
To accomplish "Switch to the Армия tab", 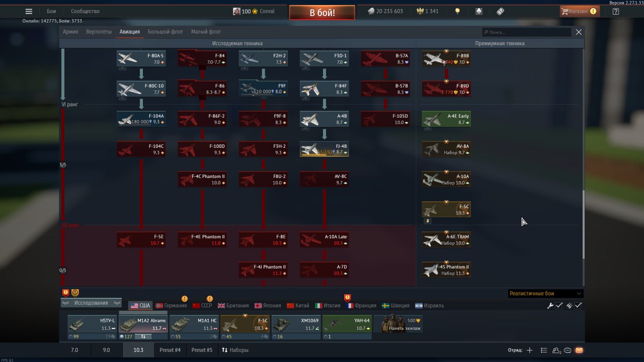I will (70, 32).
